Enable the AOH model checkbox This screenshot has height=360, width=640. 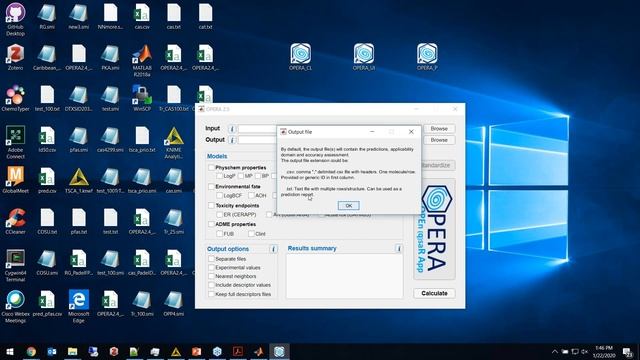click(251, 196)
